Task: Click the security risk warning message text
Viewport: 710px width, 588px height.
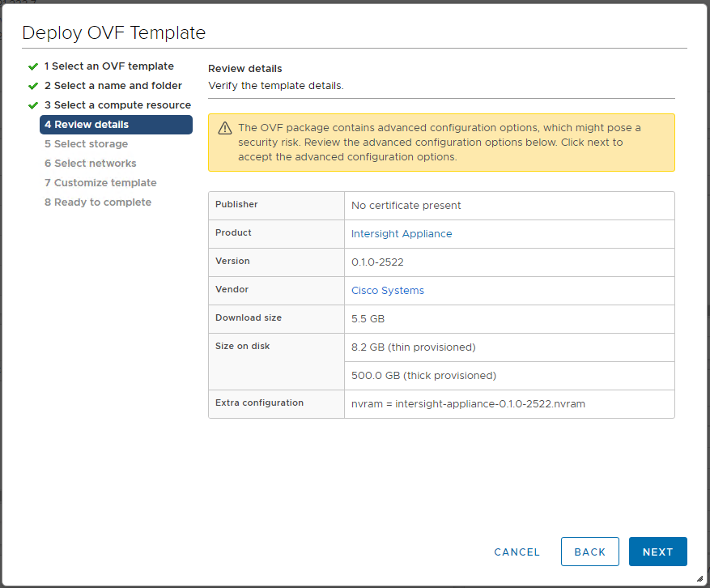Action: pos(439,143)
